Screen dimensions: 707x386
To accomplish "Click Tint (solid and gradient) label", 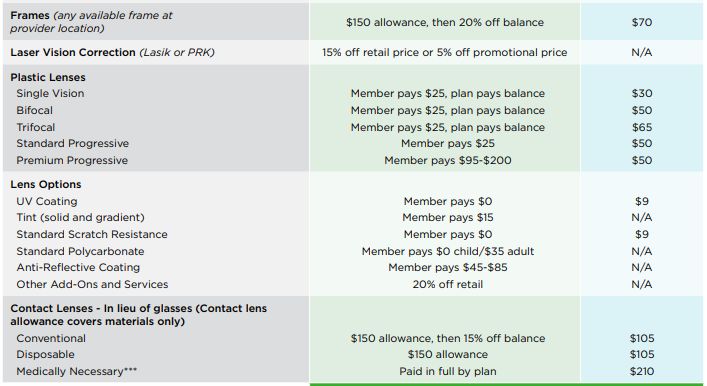I will tap(80, 217).
